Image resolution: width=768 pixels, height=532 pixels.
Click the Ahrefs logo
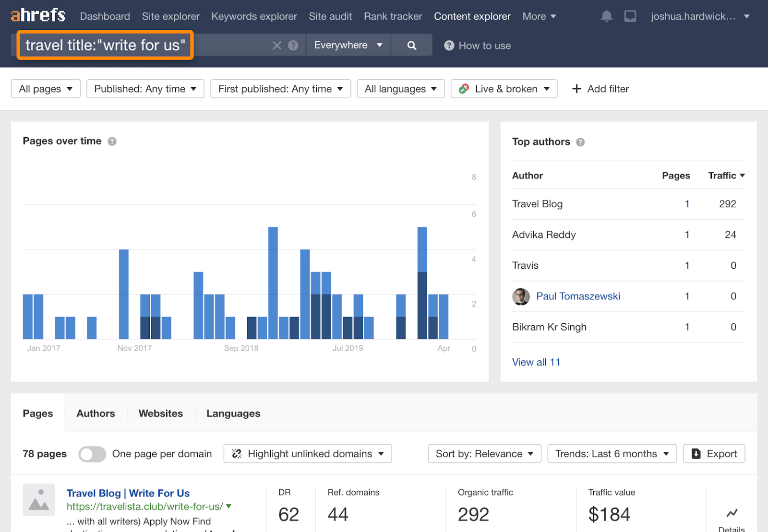tap(38, 15)
